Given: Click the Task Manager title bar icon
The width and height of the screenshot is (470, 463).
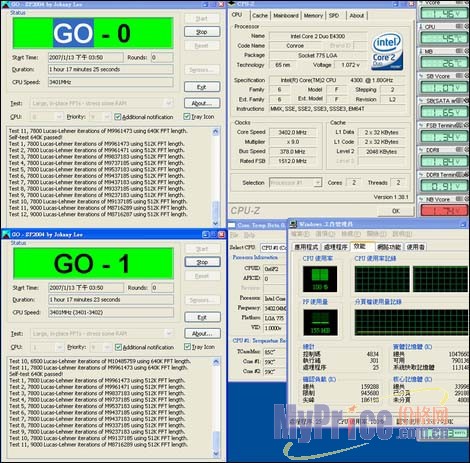Looking at the screenshot, I should pos(293,224).
